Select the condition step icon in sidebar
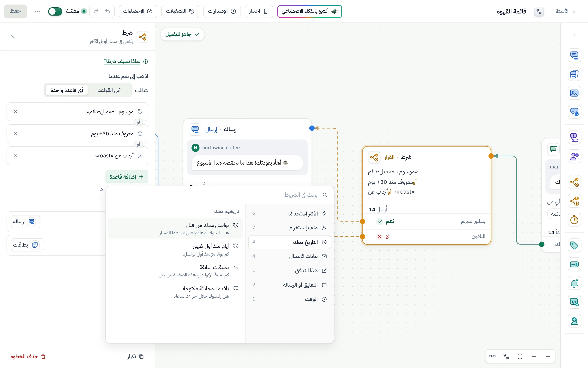The image size is (588, 368). click(574, 182)
